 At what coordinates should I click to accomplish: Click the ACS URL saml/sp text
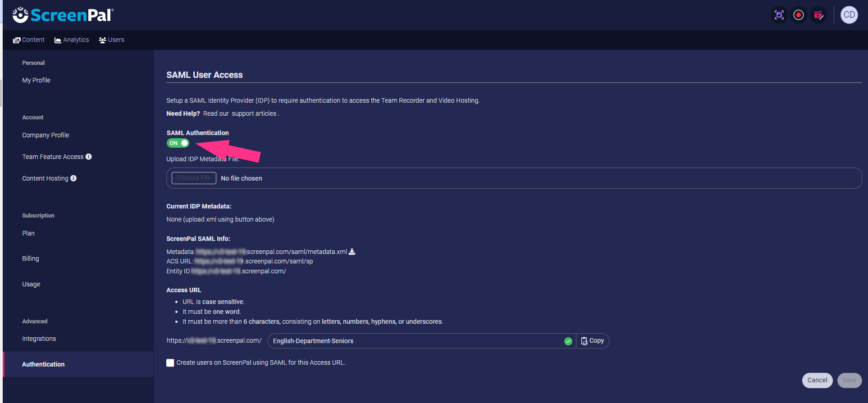pyautogui.click(x=253, y=261)
